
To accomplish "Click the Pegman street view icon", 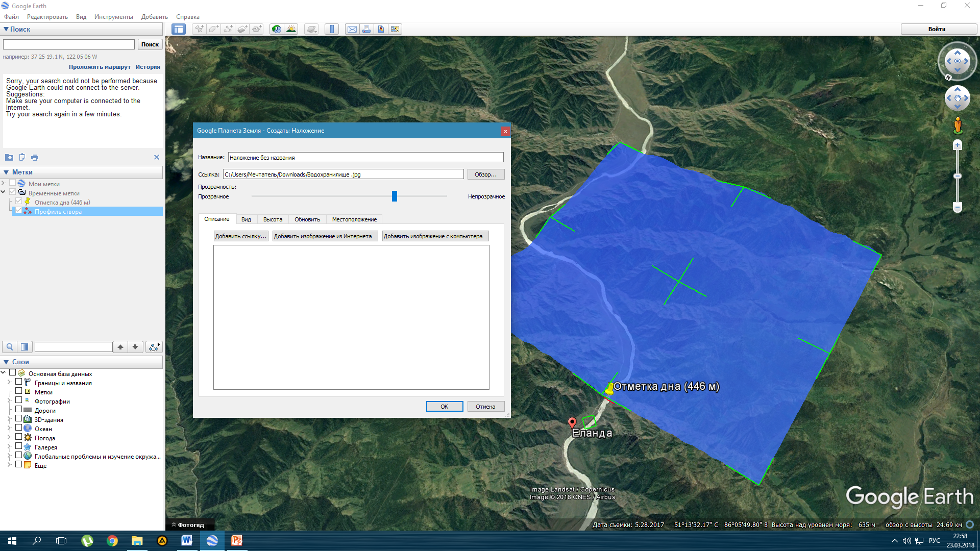I will coord(958,125).
